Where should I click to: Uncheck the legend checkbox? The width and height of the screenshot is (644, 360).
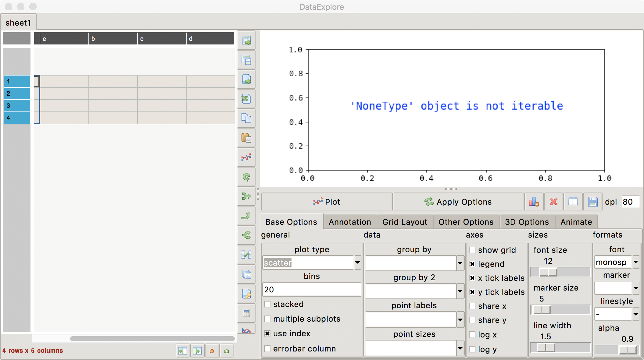pyautogui.click(x=472, y=264)
